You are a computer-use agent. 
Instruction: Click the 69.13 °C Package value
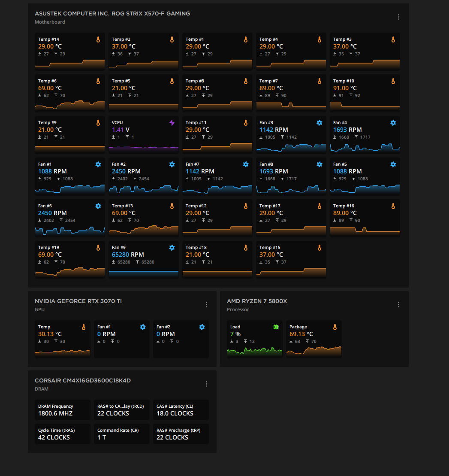301,334
